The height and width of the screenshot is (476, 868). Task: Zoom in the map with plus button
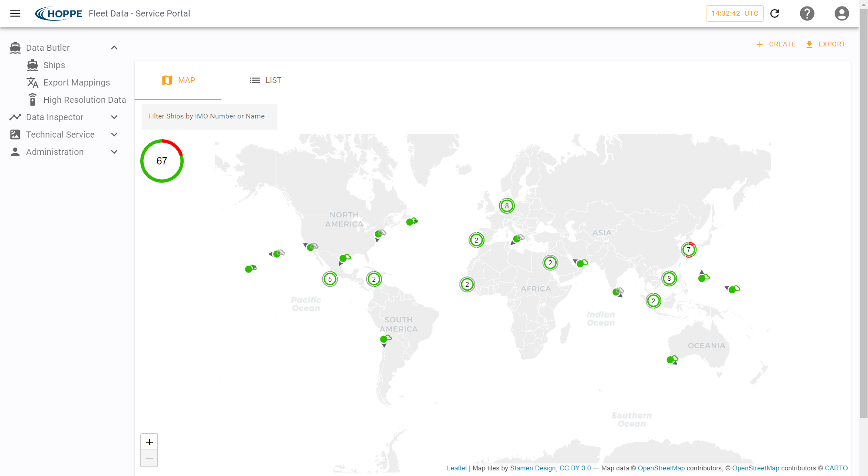pos(149,442)
